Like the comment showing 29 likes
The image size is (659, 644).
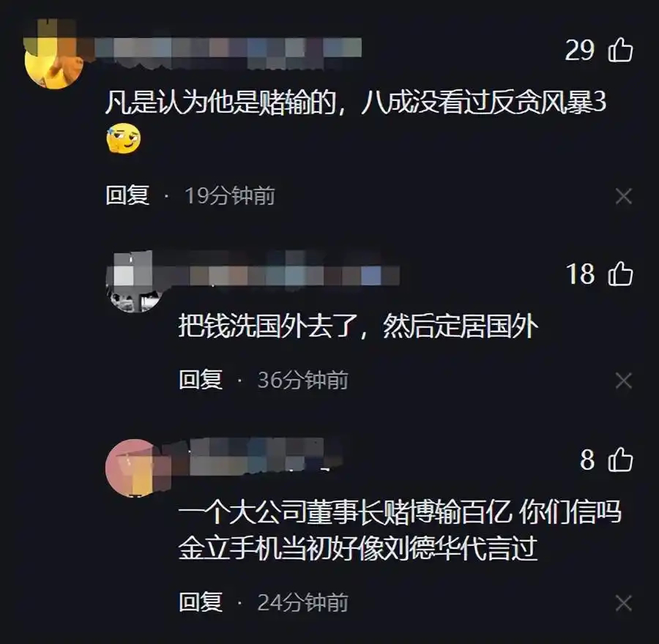point(620,50)
